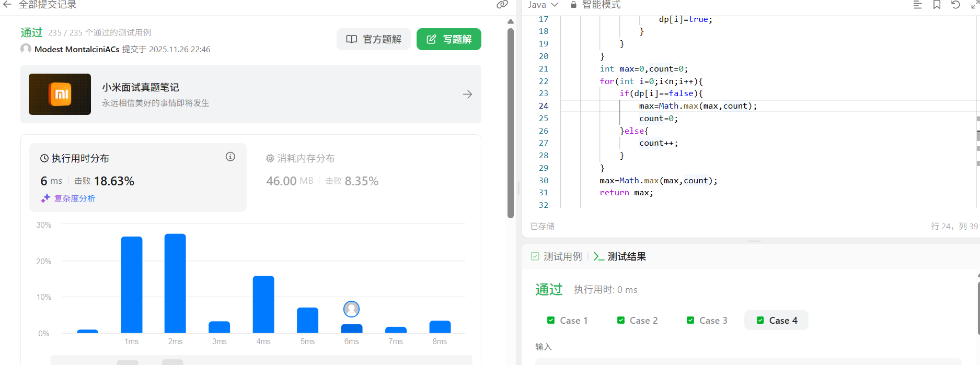Open the official solution (官方题解)
The image size is (980, 365).
click(x=374, y=39)
